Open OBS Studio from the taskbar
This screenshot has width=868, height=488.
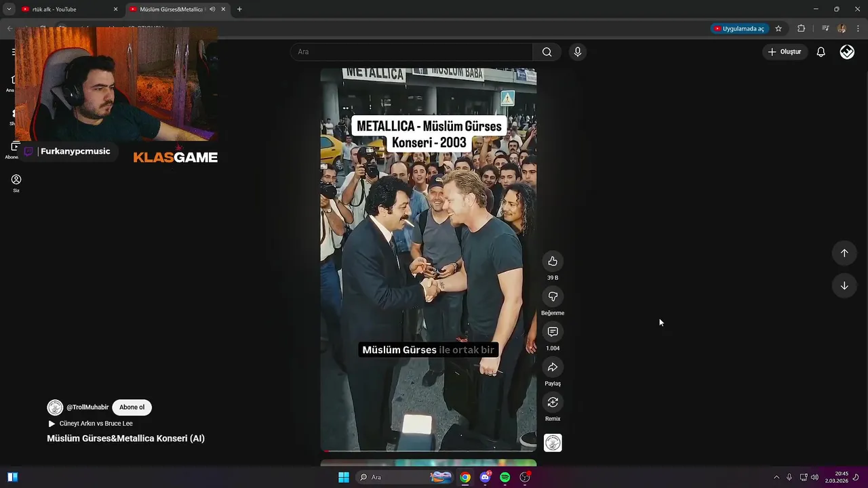[525, 477]
